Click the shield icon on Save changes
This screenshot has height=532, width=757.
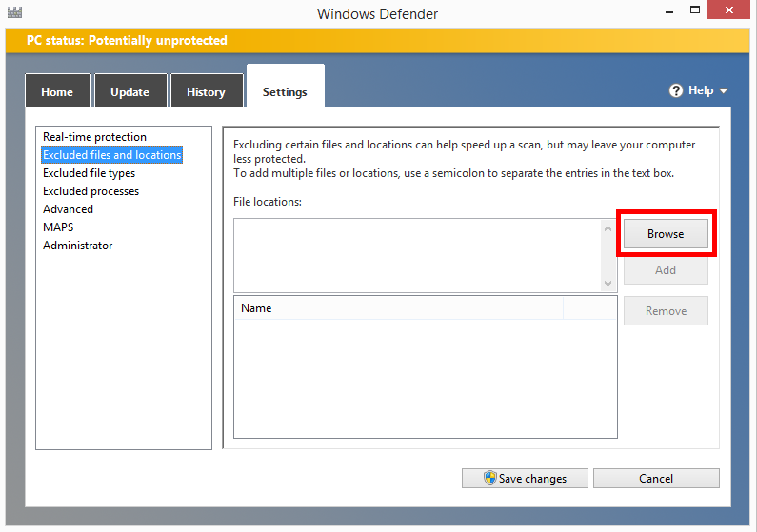point(490,478)
